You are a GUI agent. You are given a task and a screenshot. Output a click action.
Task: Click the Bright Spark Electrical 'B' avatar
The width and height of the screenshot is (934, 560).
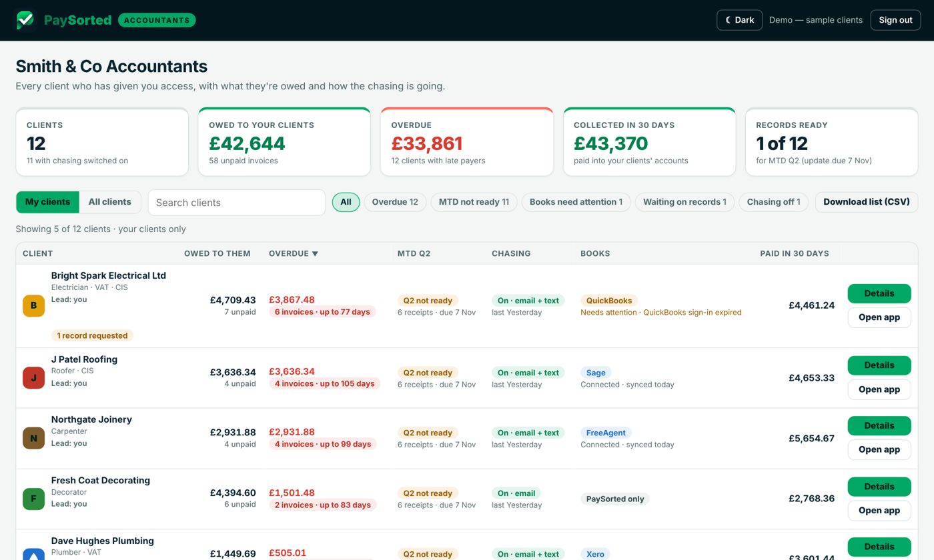[34, 305]
